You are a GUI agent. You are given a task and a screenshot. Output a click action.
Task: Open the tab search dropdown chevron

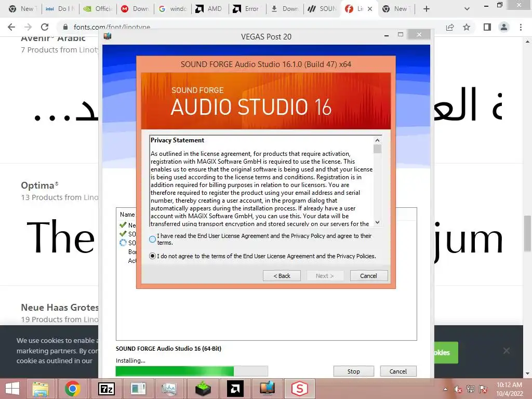pyautogui.click(x=467, y=9)
